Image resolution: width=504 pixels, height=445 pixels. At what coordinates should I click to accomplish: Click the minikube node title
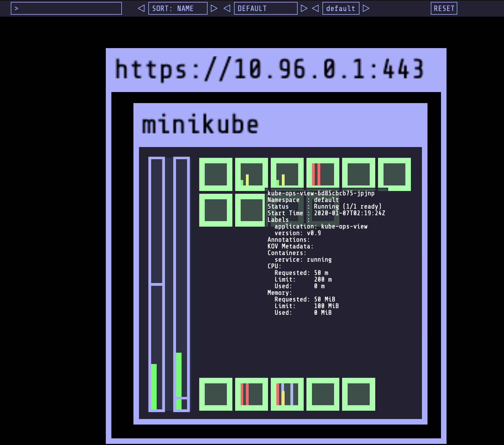coord(200,125)
